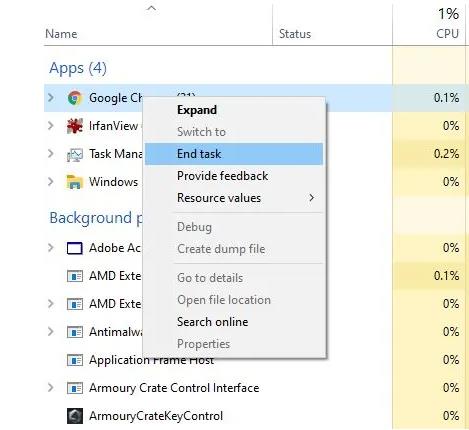Click the 1% total CPU usage value

448,14
